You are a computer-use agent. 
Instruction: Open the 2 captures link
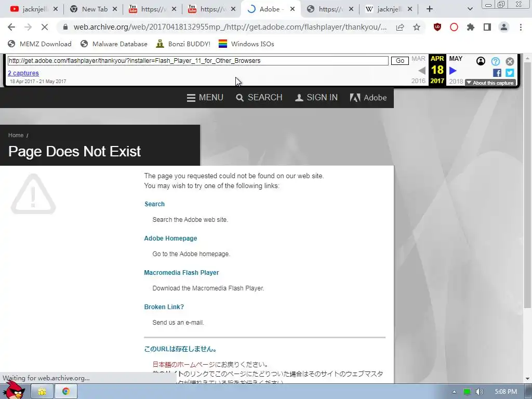pos(23,73)
